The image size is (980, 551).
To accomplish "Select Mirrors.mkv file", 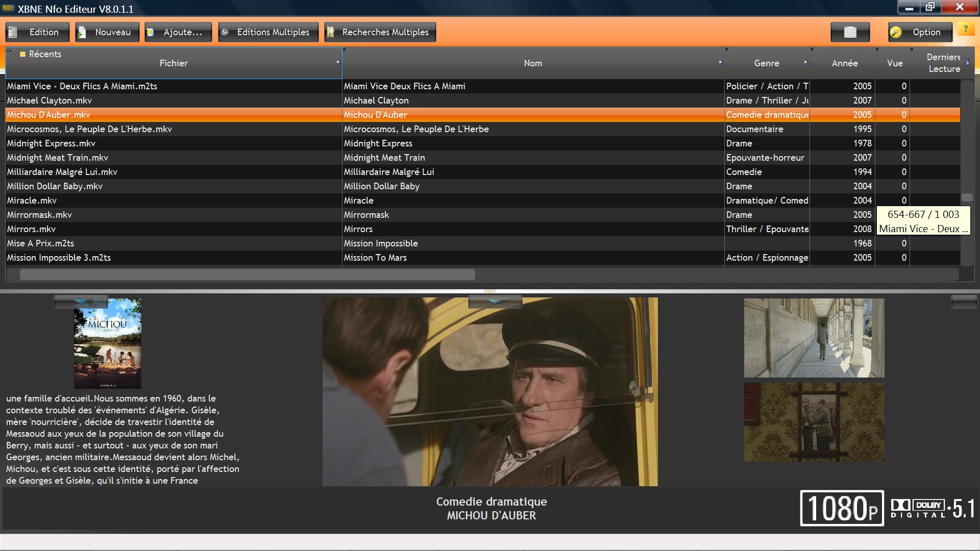I will pos(174,229).
